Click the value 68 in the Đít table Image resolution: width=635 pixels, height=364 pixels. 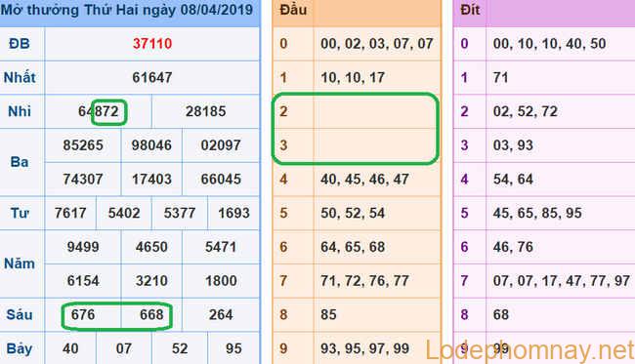click(501, 314)
